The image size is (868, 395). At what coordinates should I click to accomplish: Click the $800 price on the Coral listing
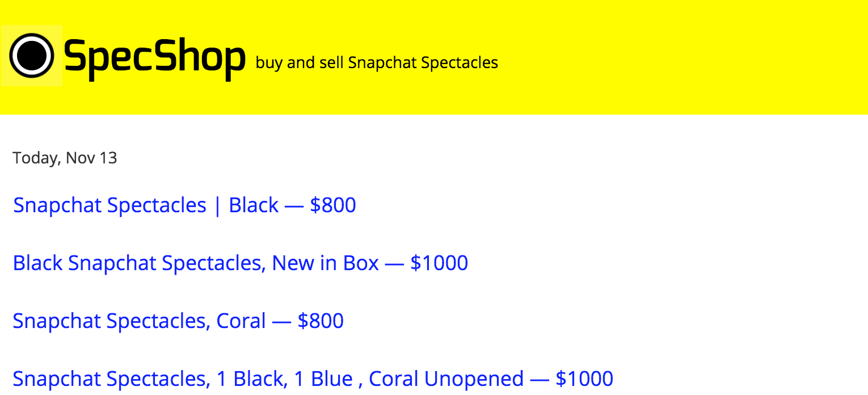click(x=321, y=321)
